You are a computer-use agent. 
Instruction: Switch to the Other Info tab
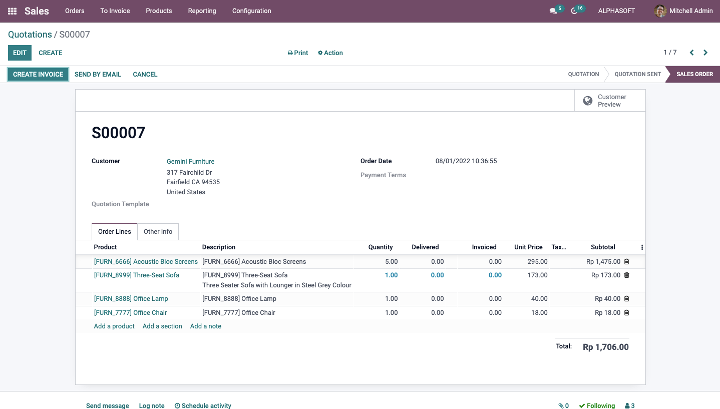(158, 231)
